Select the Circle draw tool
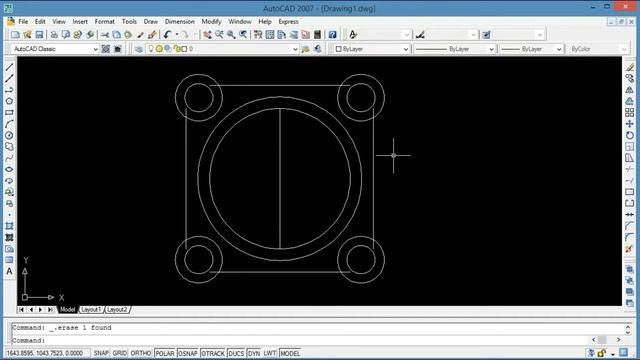Image resolution: width=640 pixels, height=360 pixels. [x=9, y=136]
